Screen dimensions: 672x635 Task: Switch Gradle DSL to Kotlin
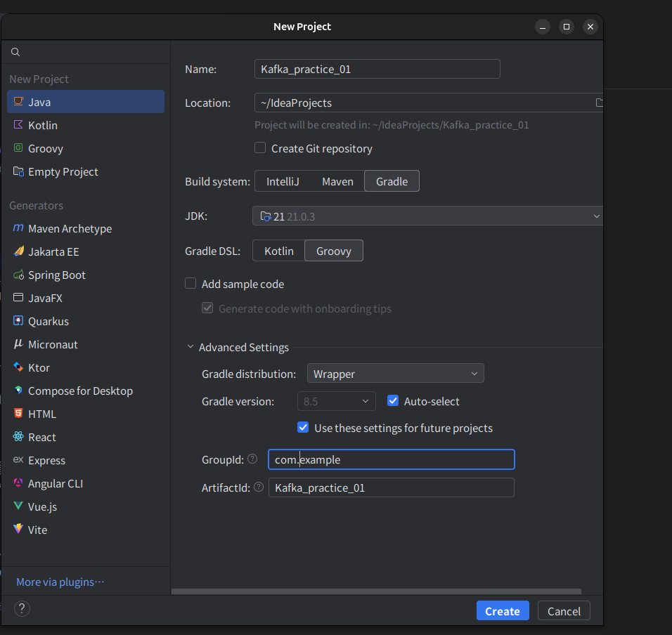tap(278, 251)
